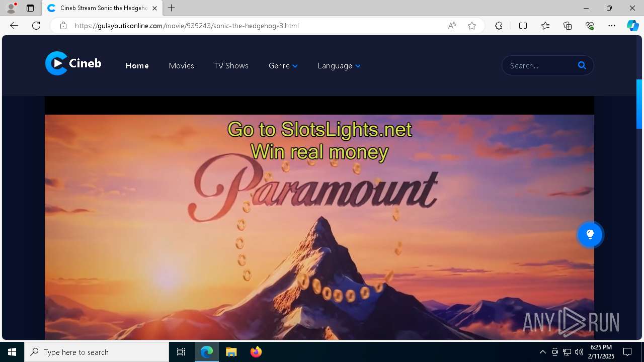644x362 pixels.
Task: Click the search magnifier icon
Action: point(582,65)
